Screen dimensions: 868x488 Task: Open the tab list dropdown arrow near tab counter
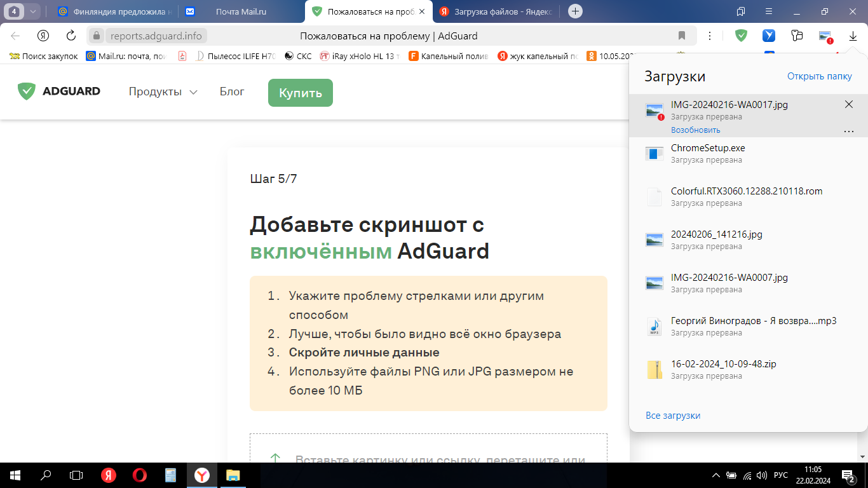[32, 11]
